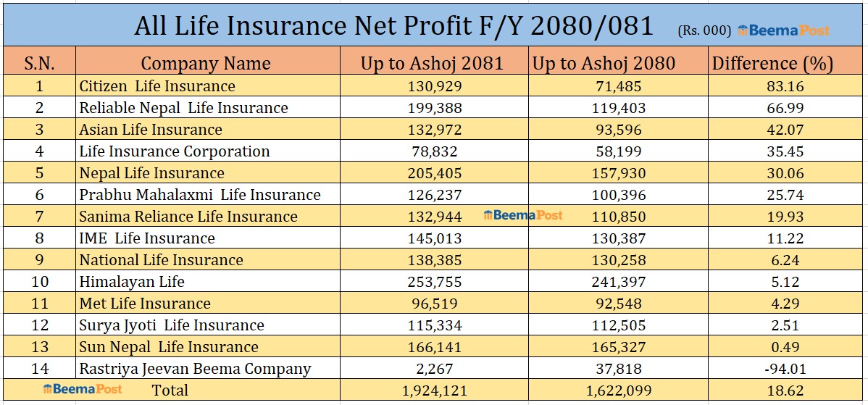Select the 'Difference (%)' header cell
This screenshot has height=405, width=868.
(772, 63)
